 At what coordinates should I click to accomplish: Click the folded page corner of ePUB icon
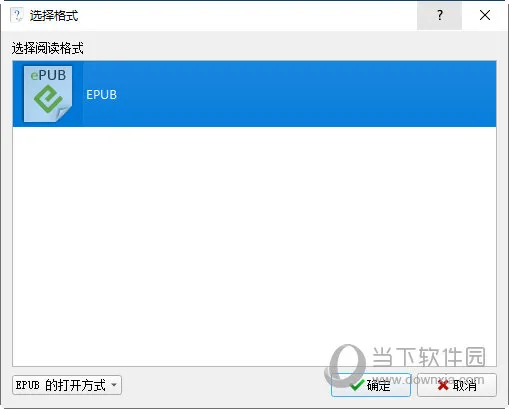pyautogui.click(x=64, y=113)
